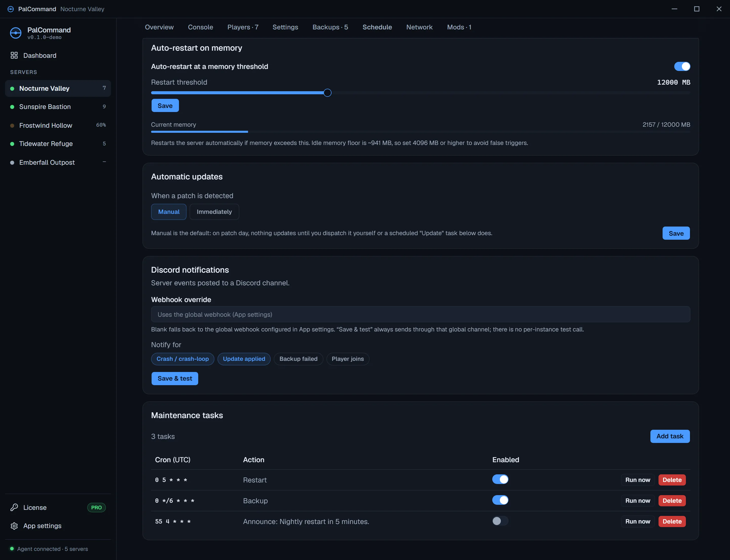Image resolution: width=730 pixels, height=560 pixels.
Task: Toggle Crash / crash-loop notification chip
Action: pyautogui.click(x=183, y=359)
